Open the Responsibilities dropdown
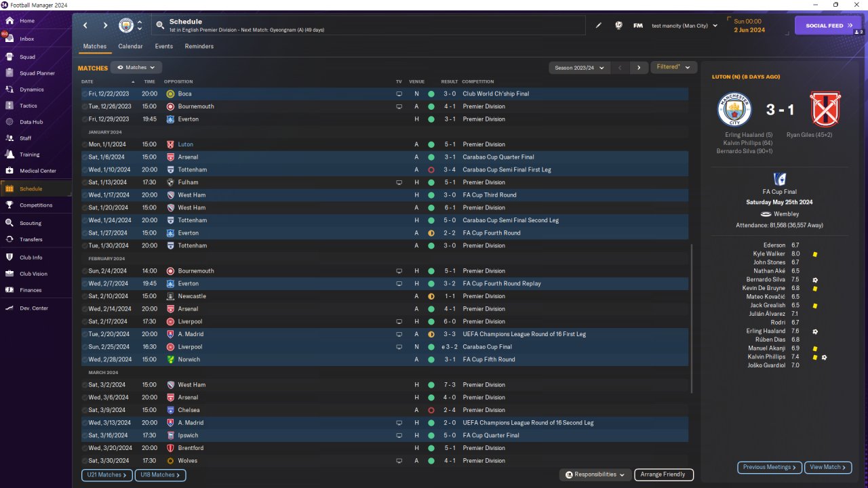Viewport: 868px width, 488px height. click(x=595, y=474)
